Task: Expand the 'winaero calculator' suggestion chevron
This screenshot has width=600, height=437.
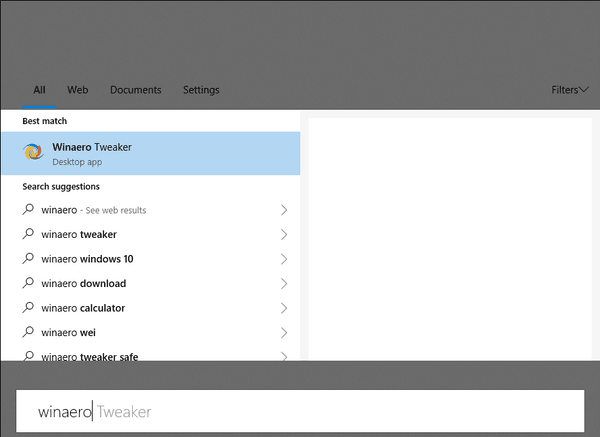Action: [284, 308]
